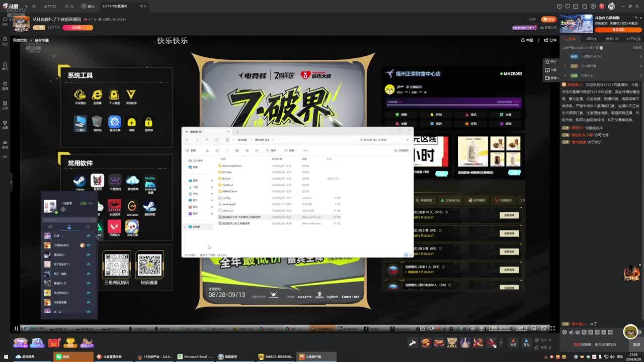Click the streamer avatar thumbnail
This screenshot has height=362, width=644.
click(21, 24)
